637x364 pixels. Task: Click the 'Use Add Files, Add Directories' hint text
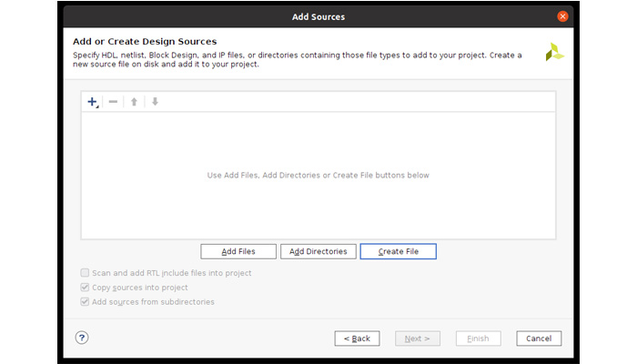point(318,175)
